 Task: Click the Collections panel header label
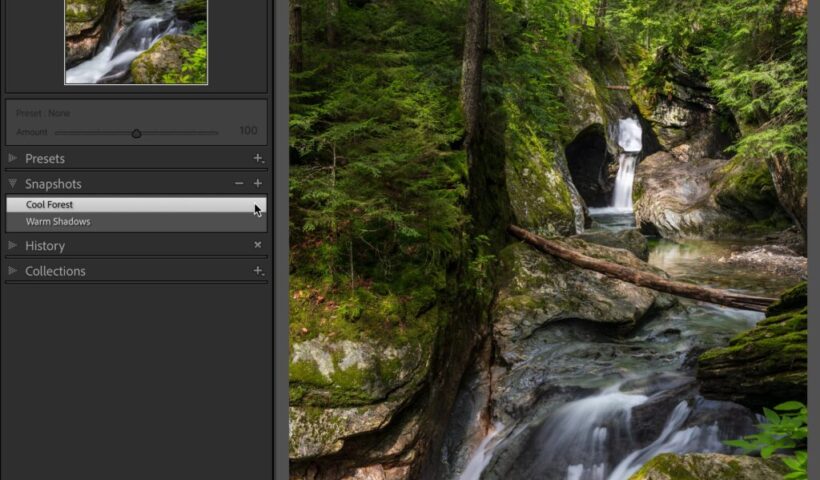pyautogui.click(x=55, y=271)
